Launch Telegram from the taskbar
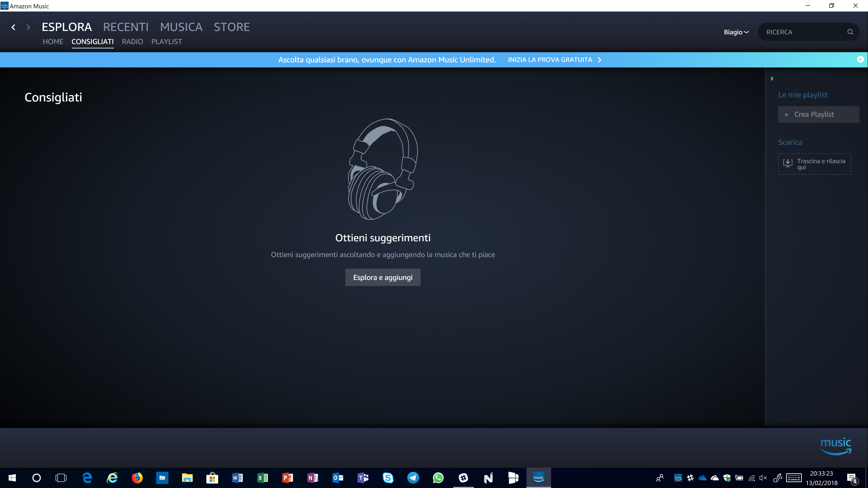The image size is (868, 488). coord(413,478)
